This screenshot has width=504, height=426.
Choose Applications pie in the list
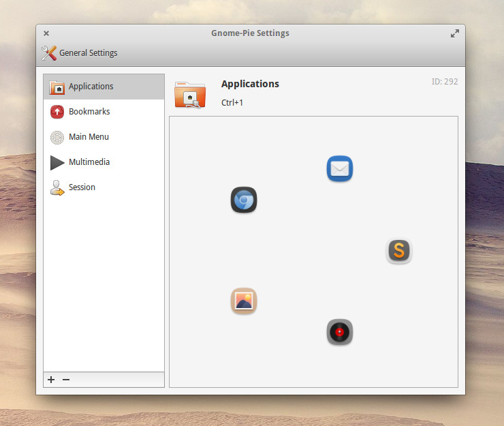[104, 87]
